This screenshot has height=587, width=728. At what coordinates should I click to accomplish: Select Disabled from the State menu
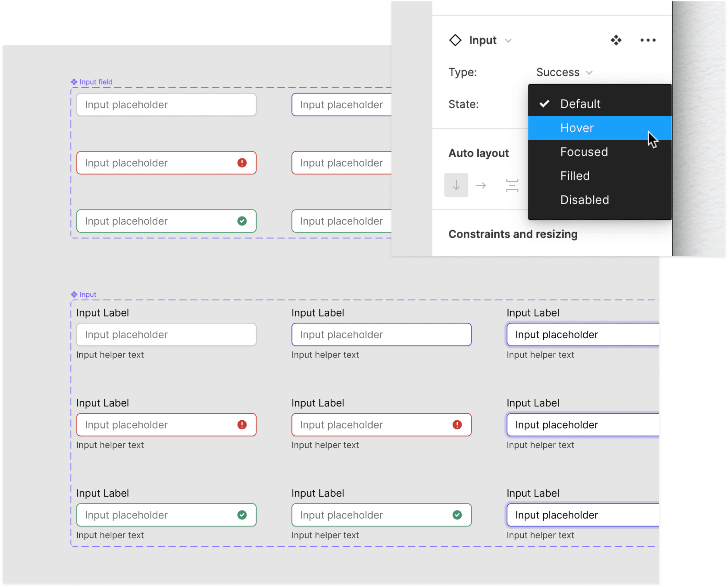tap(584, 200)
